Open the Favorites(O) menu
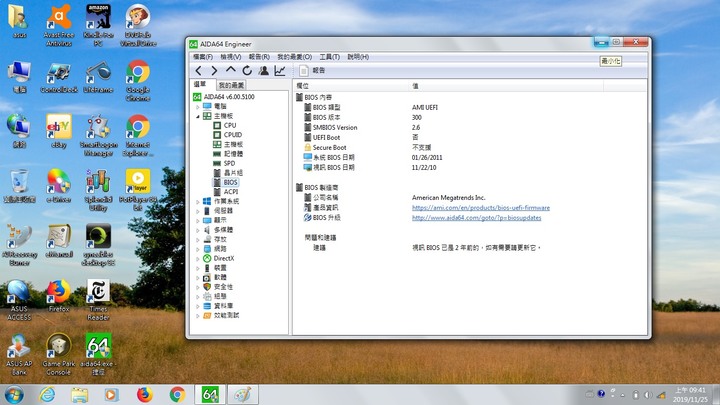 click(x=294, y=57)
